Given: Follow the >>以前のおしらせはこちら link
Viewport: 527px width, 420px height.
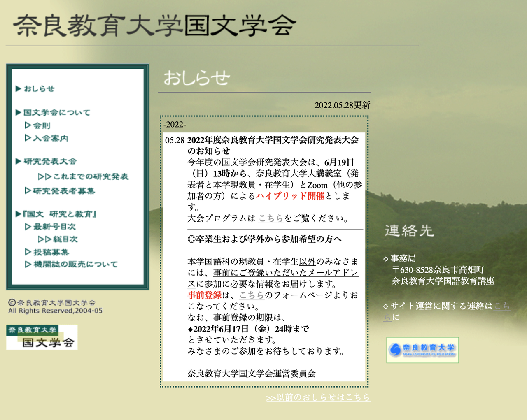Looking at the screenshot, I should coord(318,397).
